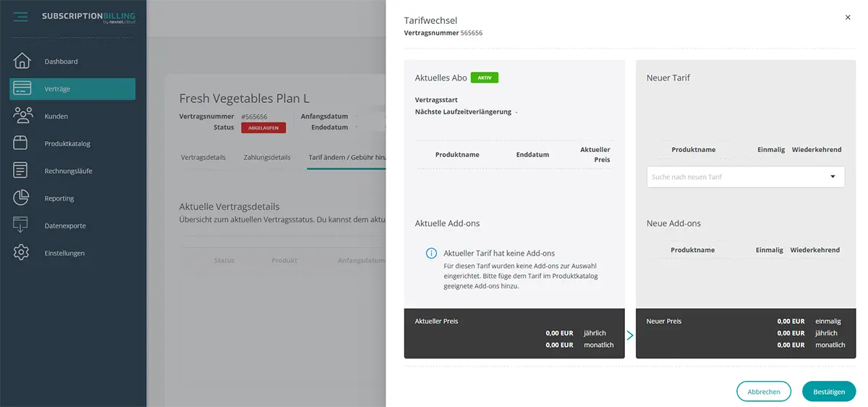Click the Rechnungsläufe document icon
The height and width of the screenshot is (407, 868).
tap(21, 171)
